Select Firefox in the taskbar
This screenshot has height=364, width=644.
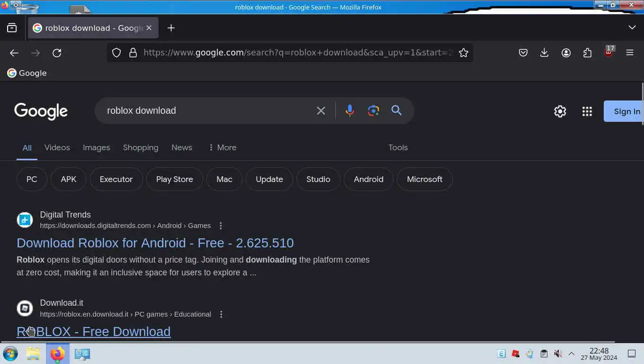57,354
